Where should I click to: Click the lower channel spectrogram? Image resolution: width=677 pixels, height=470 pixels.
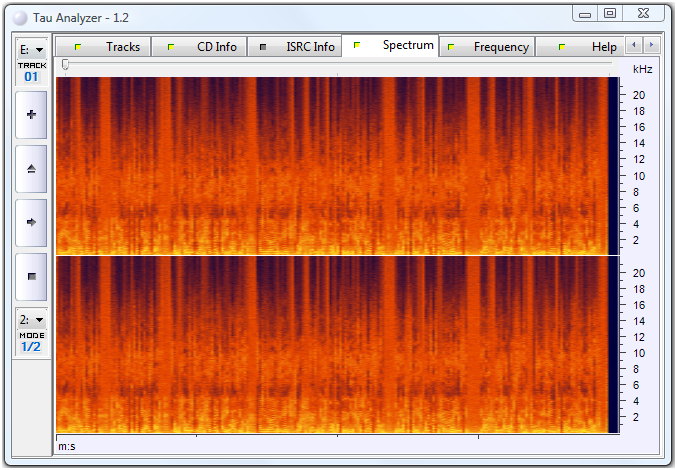[x=332, y=345]
